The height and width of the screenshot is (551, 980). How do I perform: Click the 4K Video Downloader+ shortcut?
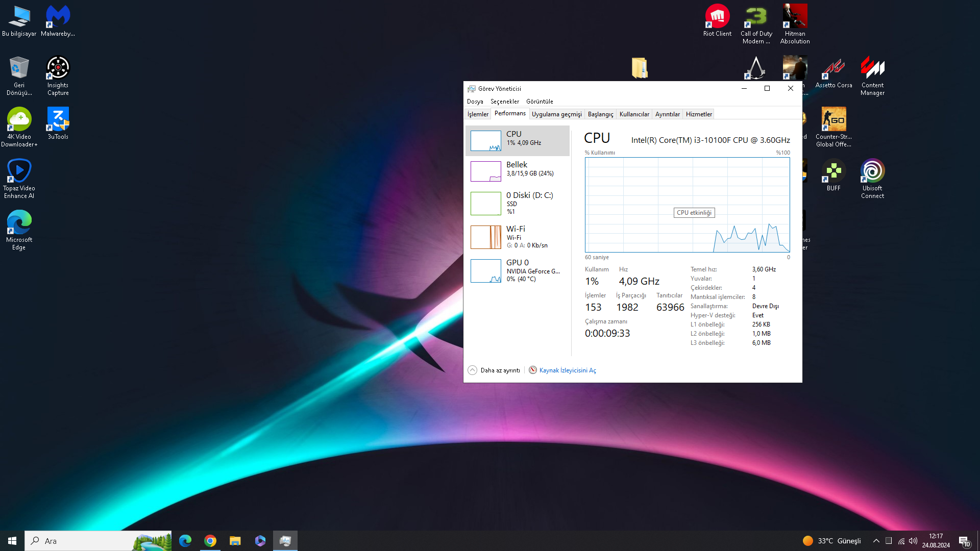[19, 128]
